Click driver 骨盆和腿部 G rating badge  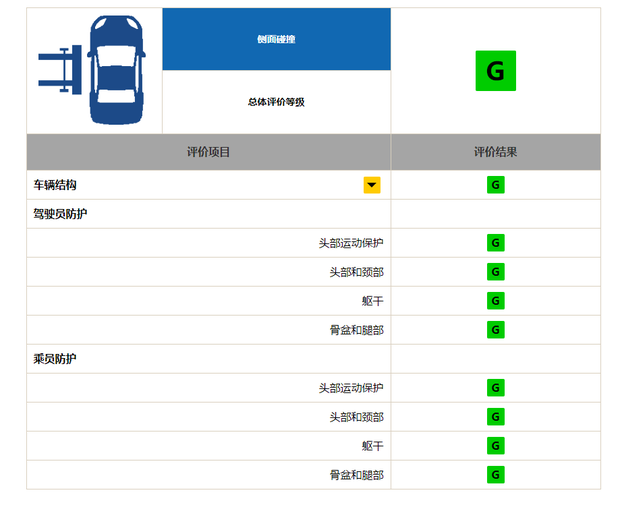tap(495, 330)
